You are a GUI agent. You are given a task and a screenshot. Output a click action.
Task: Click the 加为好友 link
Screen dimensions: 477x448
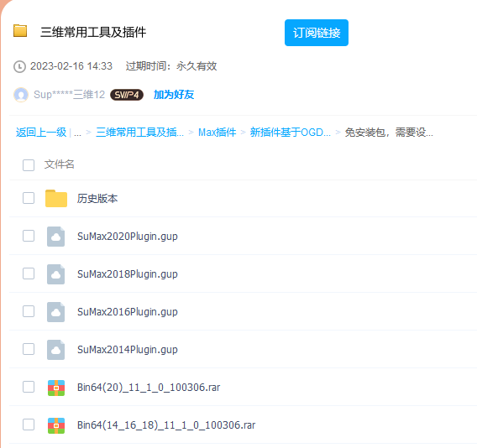tap(174, 95)
